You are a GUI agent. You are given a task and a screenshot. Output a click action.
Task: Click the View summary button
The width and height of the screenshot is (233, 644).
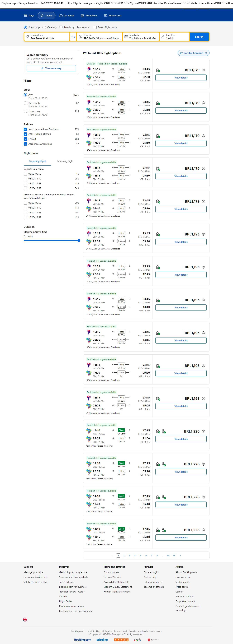pos(51,68)
